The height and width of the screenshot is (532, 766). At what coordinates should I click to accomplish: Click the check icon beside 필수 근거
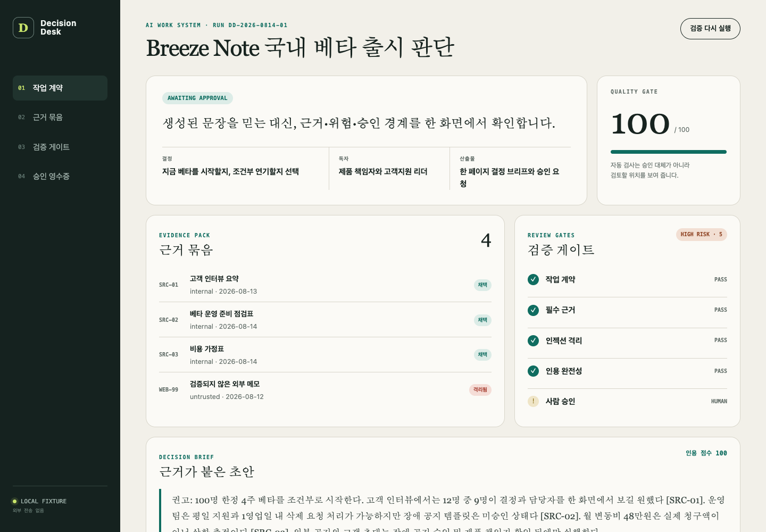(x=533, y=310)
